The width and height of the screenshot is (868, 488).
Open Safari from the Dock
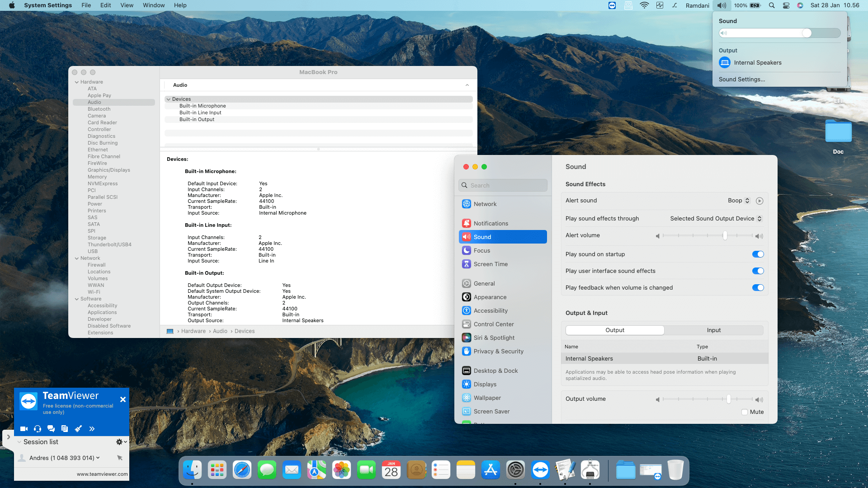[242, 470]
